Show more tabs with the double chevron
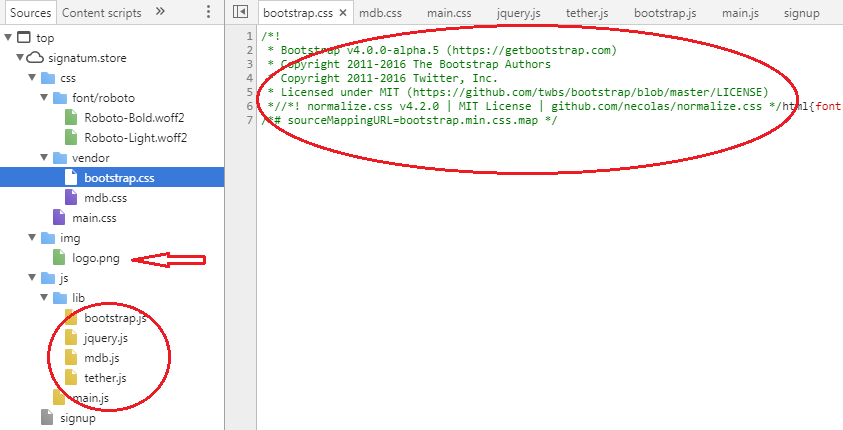The width and height of the screenshot is (843, 430). click(x=160, y=11)
